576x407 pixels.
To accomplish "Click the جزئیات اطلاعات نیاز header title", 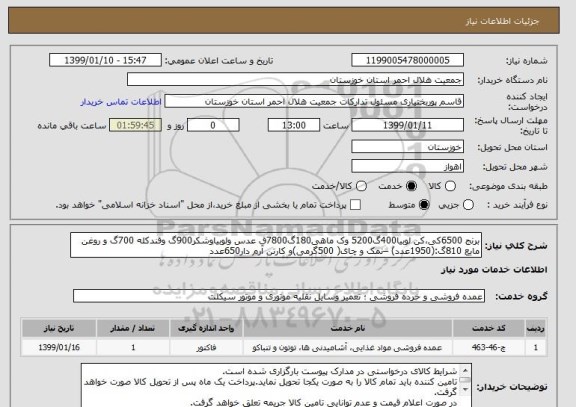I will click(x=502, y=21).
